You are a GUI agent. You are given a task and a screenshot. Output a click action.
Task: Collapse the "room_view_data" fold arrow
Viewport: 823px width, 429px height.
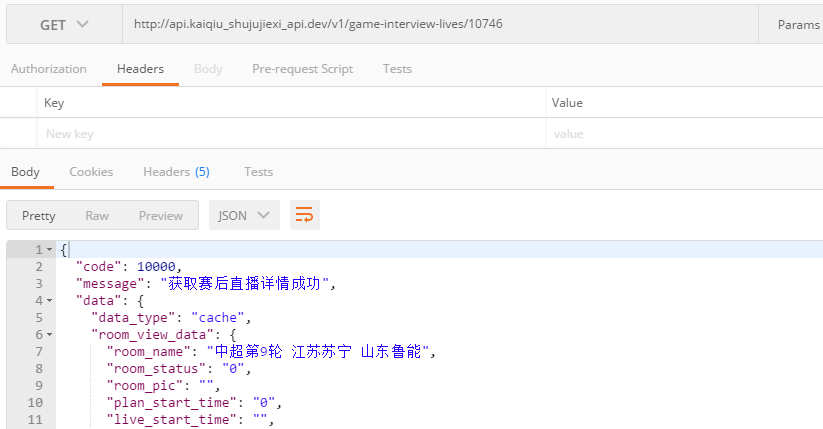click(x=50, y=334)
